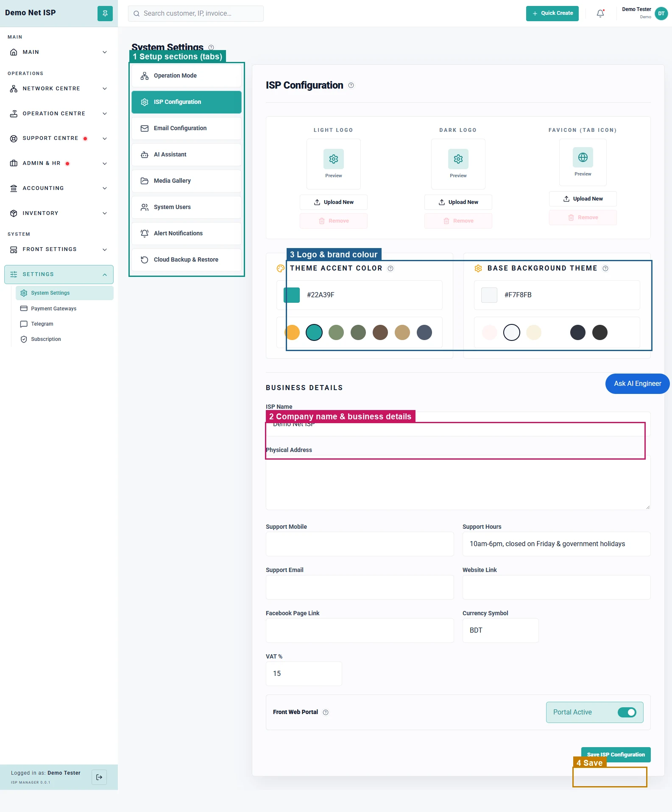The height and width of the screenshot is (812, 672).
Task: Click help icon beside ISP Configuration heading
Action: (351, 85)
